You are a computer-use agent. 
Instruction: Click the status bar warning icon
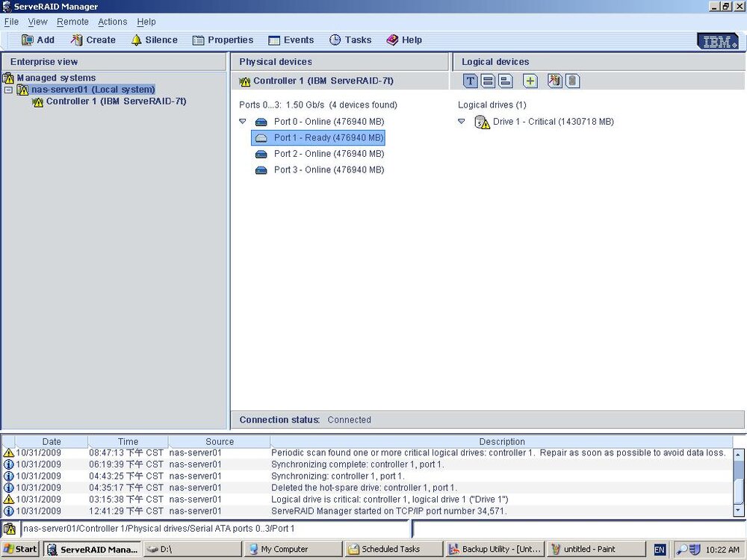pos(10,529)
